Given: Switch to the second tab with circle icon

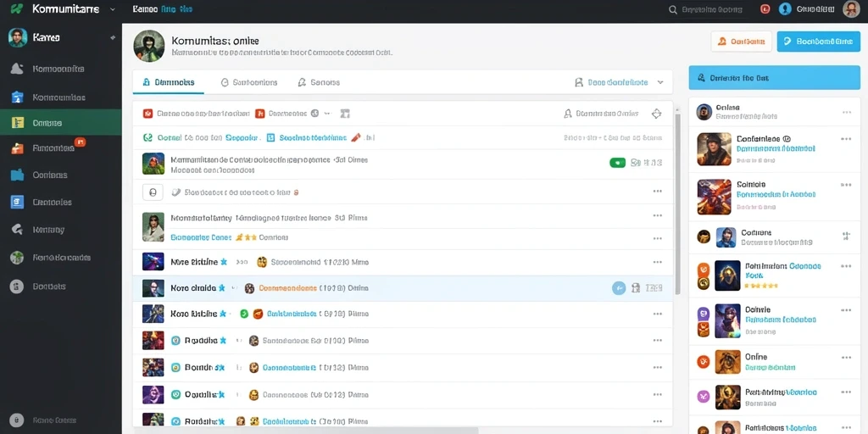Looking at the screenshot, I should (x=248, y=82).
